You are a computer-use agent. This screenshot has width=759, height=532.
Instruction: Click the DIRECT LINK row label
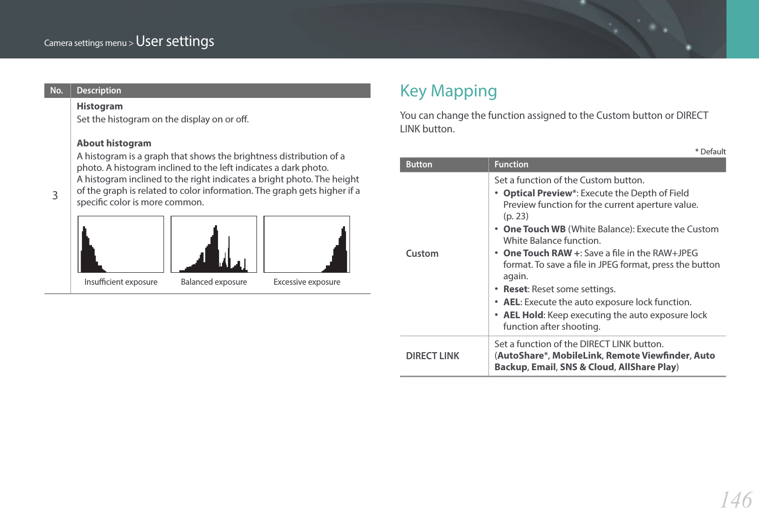point(432,356)
